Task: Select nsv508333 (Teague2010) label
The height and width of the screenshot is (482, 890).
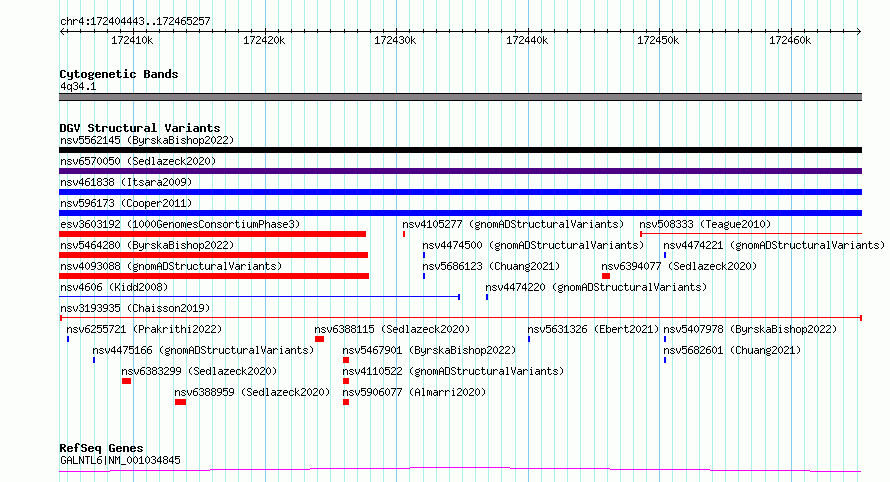Action: coord(705,224)
